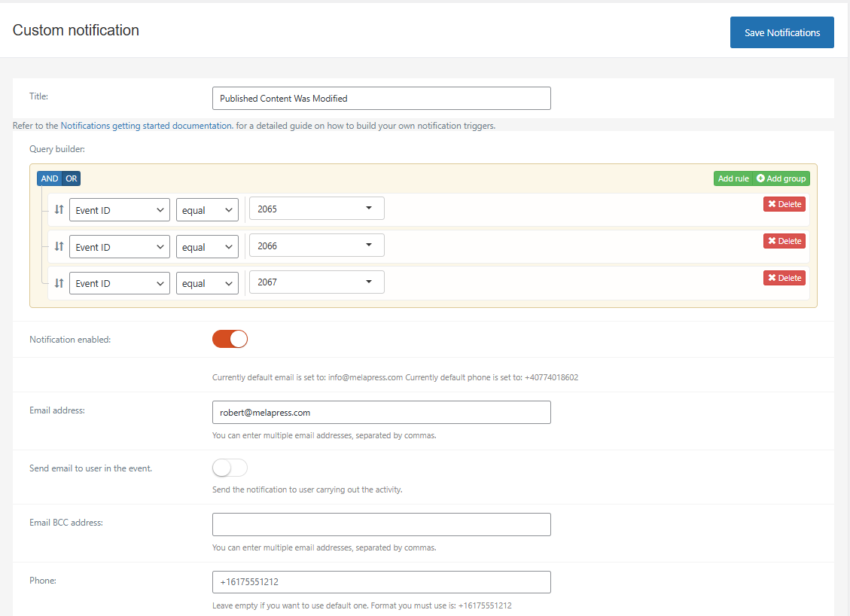Click the Email BCC address field
850x616 pixels.
(382, 524)
